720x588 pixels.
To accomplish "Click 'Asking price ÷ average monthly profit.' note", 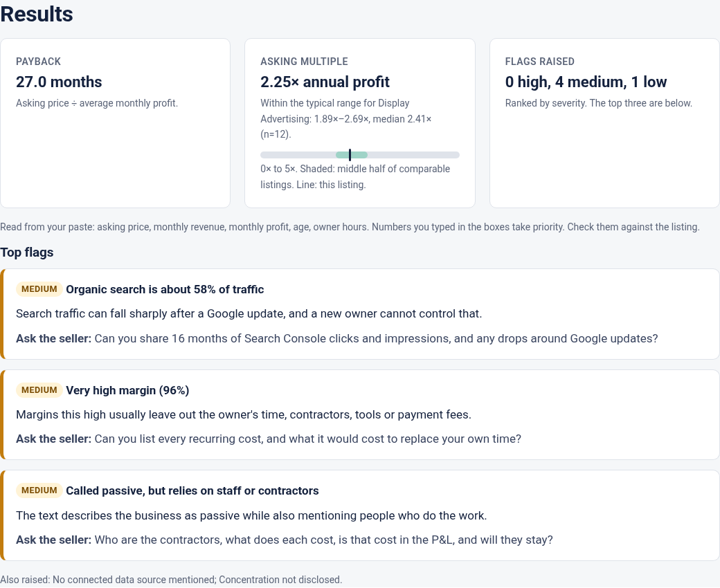I will pyautogui.click(x=97, y=103).
